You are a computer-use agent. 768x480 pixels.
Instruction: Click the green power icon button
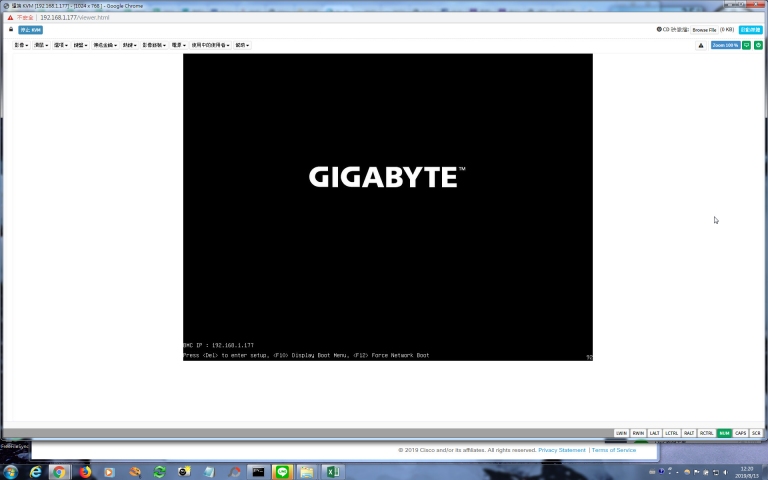point(758,45)
